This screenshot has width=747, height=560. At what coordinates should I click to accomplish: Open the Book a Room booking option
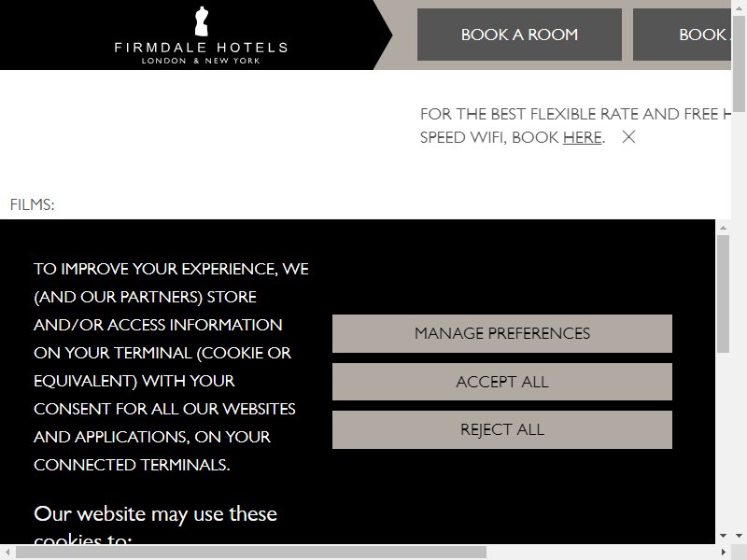pos(519,35)
